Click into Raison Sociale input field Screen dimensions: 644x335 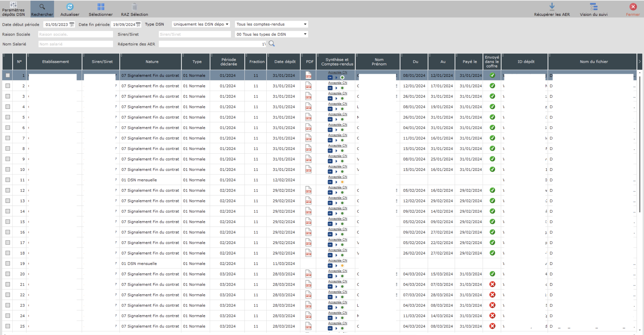[x=75, y=34]
